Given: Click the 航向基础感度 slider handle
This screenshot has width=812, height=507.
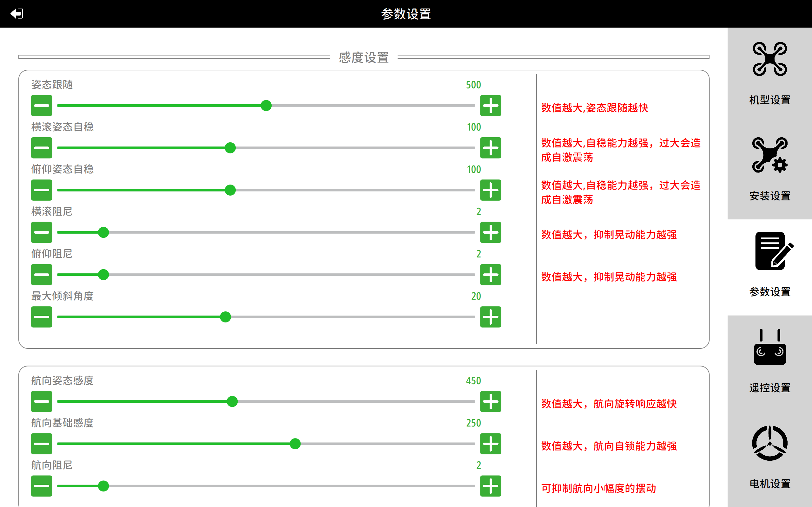Looking at the screenshot, I should (295, 444).
